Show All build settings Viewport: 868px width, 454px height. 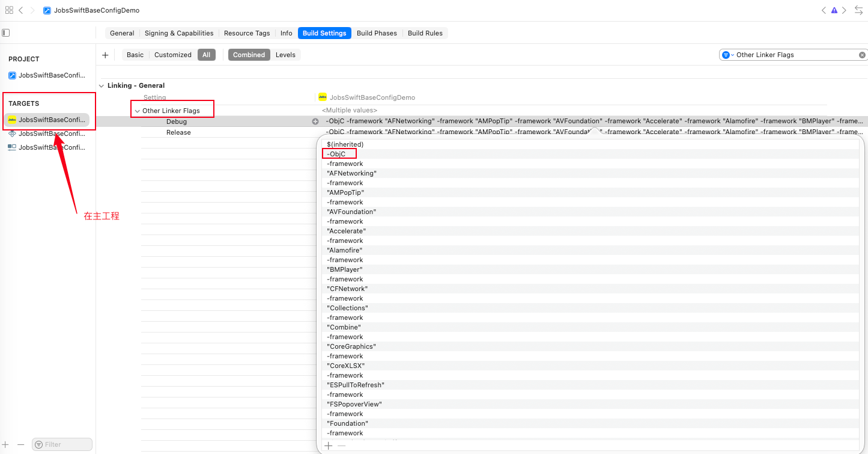(x=206, y=55)
